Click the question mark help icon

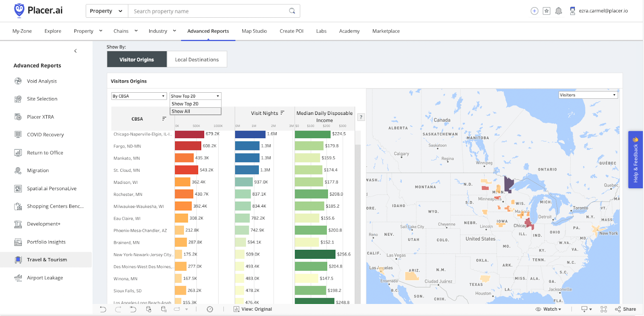coord(361,117)
